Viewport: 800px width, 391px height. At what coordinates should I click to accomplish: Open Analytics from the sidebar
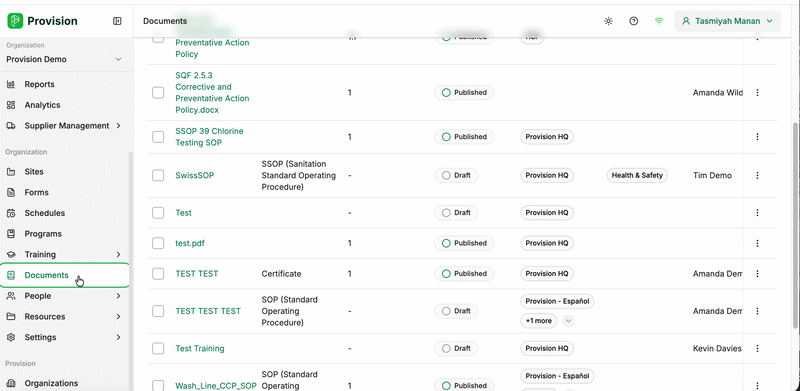[42, 105]
